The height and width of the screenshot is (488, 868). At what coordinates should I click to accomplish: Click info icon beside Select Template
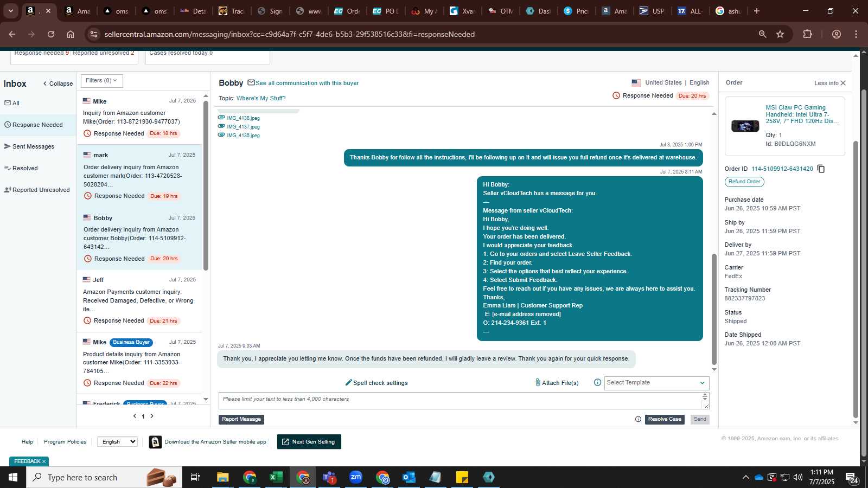click(597, 382)
